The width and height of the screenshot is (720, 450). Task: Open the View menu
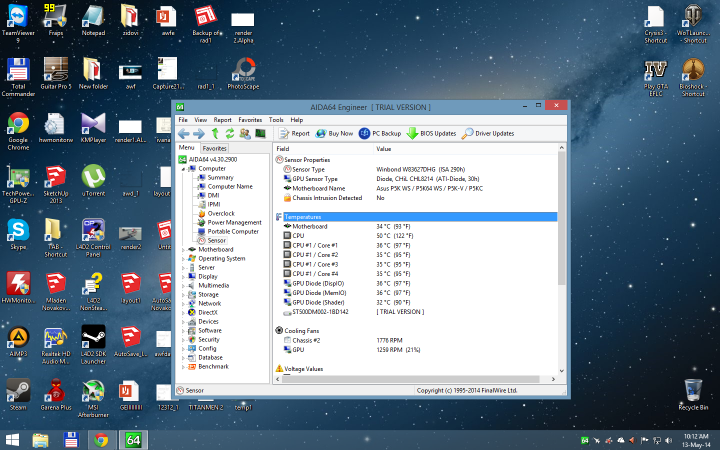pos(201,120)
